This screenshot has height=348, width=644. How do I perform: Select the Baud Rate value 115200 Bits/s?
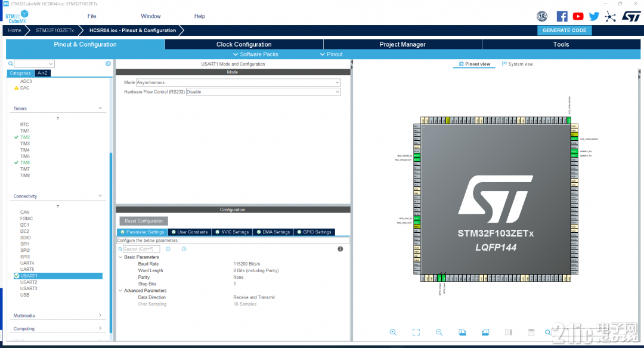tap(247, 264)
